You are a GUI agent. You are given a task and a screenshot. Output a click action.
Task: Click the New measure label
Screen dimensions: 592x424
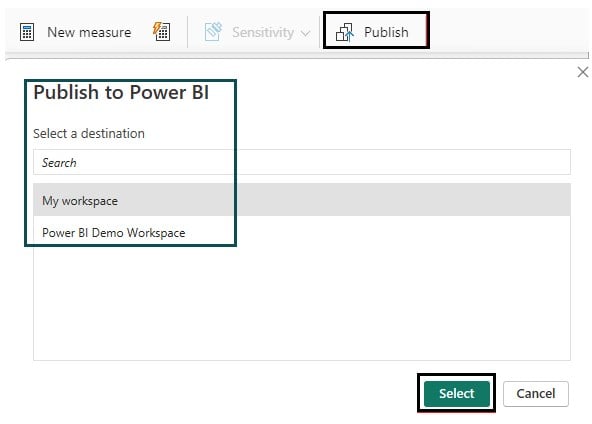click(x=89, y=32)
